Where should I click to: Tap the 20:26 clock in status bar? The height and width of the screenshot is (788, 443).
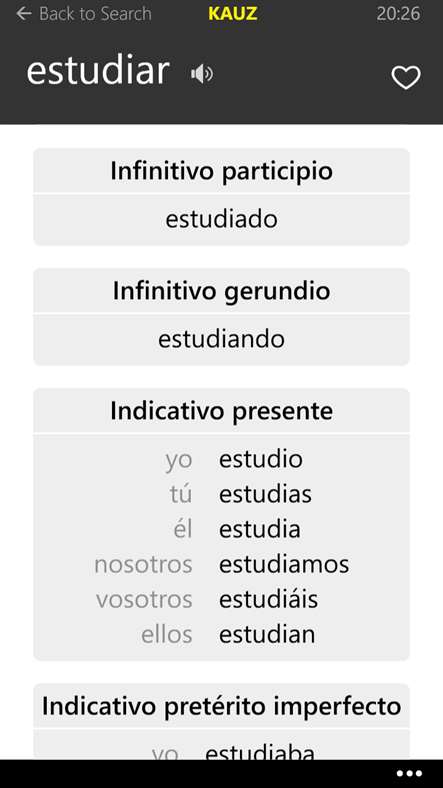point(398,14)
